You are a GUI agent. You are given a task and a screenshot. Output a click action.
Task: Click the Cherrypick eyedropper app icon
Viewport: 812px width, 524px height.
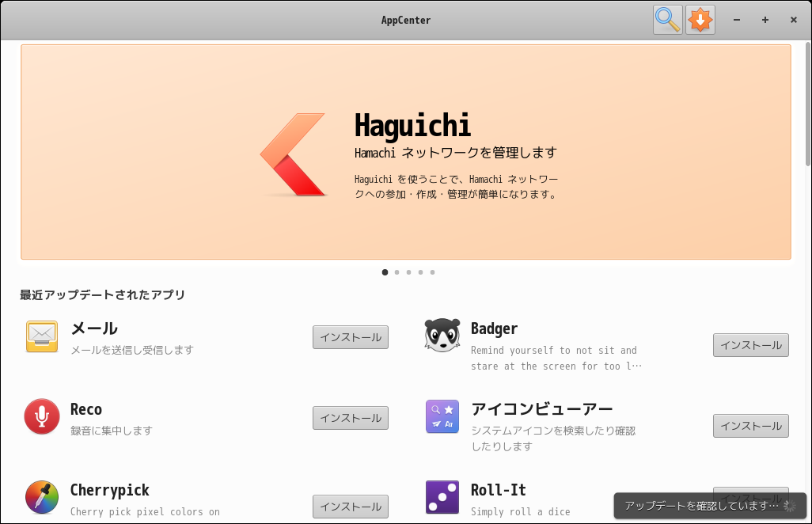[41, 498]
